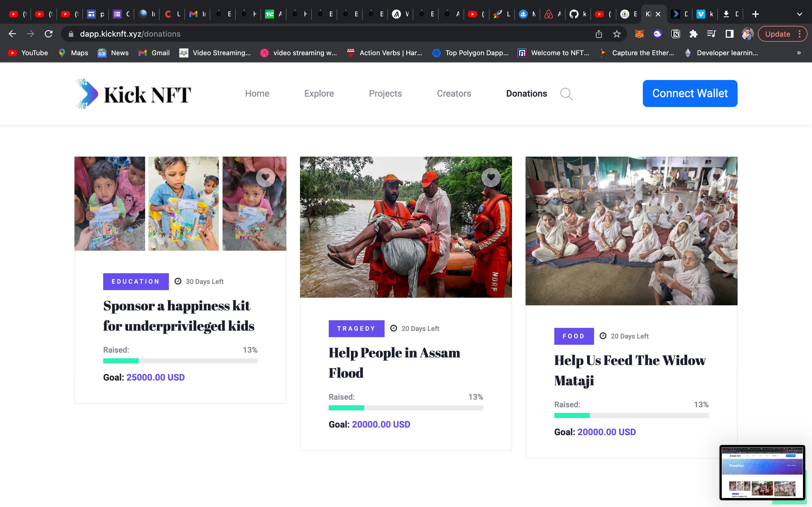The height and width of the screenshot is (507, 812).
Task: Click the EDUCATION category badge toggle
Action: [136, 281]
